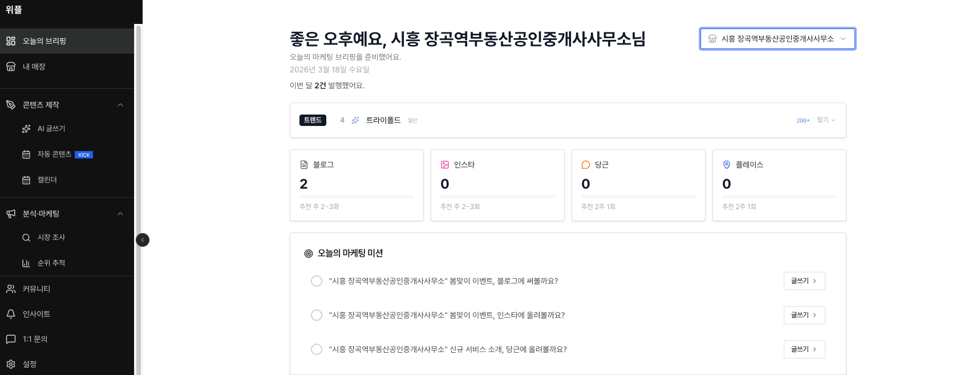The width and height of the screenshot is (980, 375).
Task: Open 인사이트 via the bell icon
Action: pos(10,313)
